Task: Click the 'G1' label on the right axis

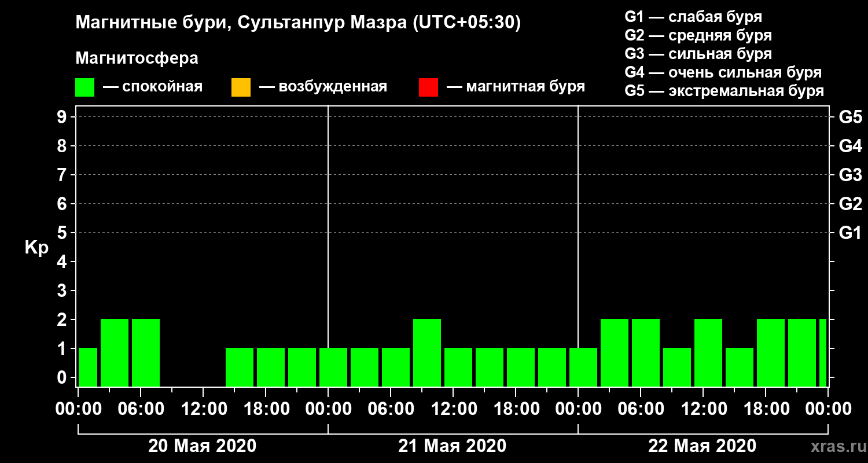Action: coord(851,233)
